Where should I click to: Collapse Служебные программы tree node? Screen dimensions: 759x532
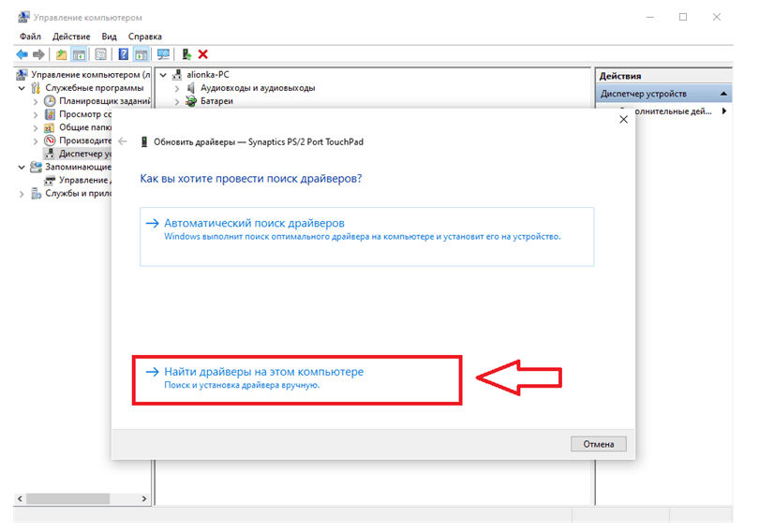pyautogui.click(x=22, y=88)
